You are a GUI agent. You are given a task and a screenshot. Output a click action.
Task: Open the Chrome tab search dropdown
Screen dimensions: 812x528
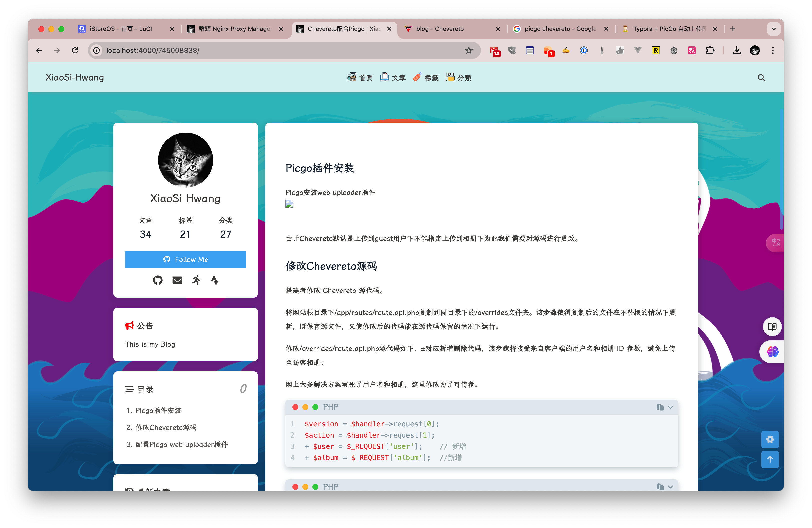774,29
